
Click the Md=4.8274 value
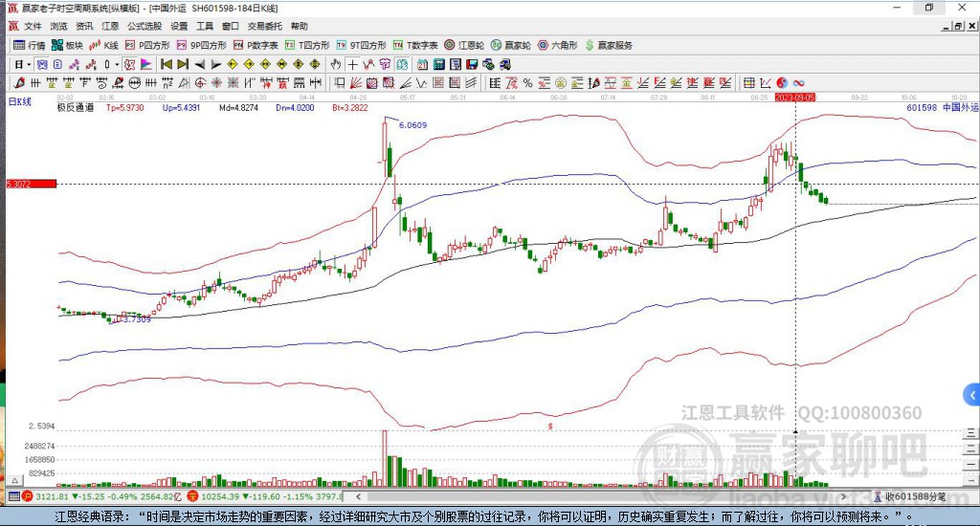click(238, 107)
